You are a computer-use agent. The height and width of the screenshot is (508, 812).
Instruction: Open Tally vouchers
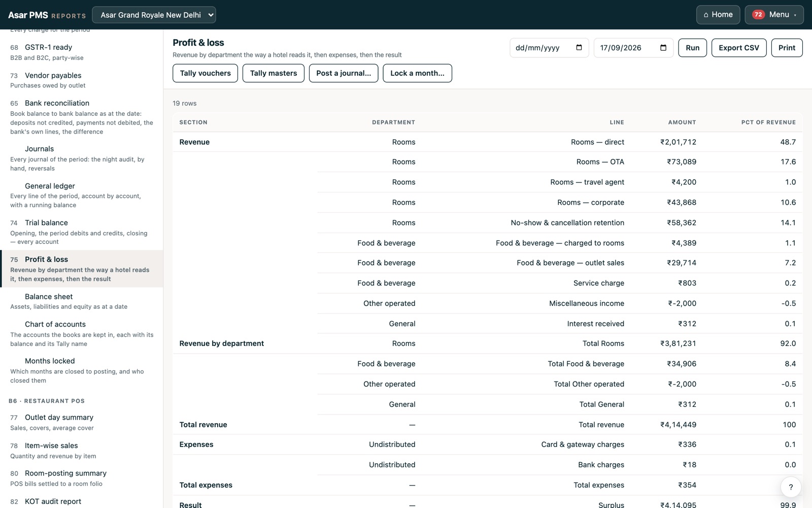click(x=205, y=73)
